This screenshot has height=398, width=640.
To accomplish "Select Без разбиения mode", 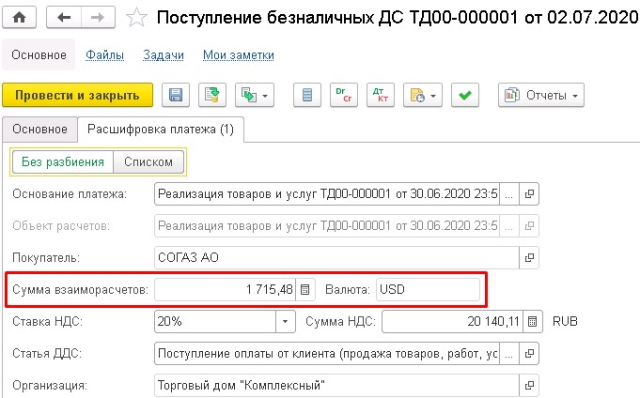I will click(x=62, y=162).
